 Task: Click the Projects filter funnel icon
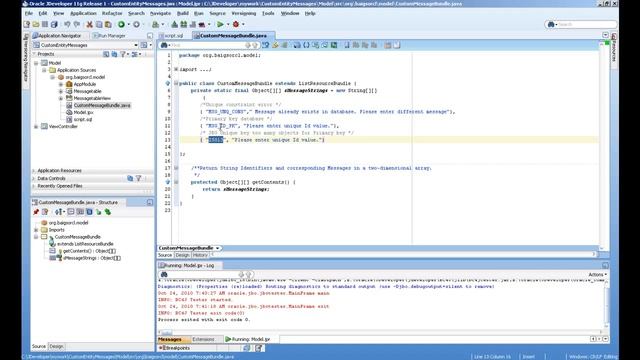123,54
